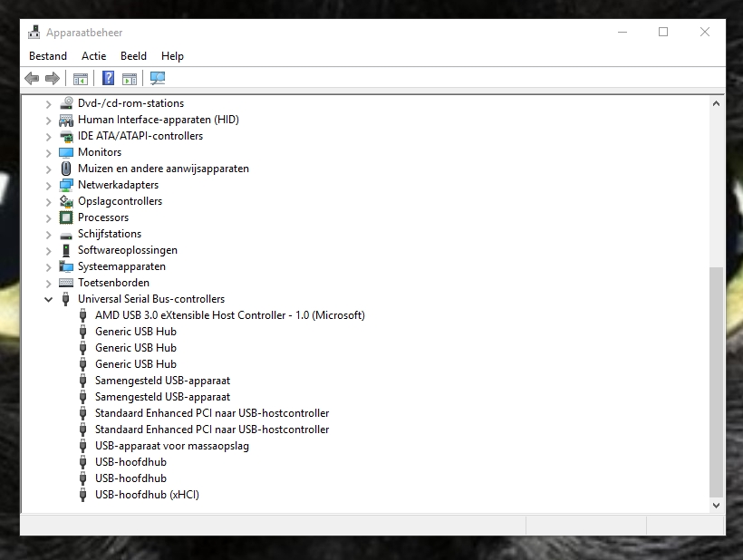Select the Systeemapparaten label
This screenshot has height=560, width=743.
(x=121, y=266)
